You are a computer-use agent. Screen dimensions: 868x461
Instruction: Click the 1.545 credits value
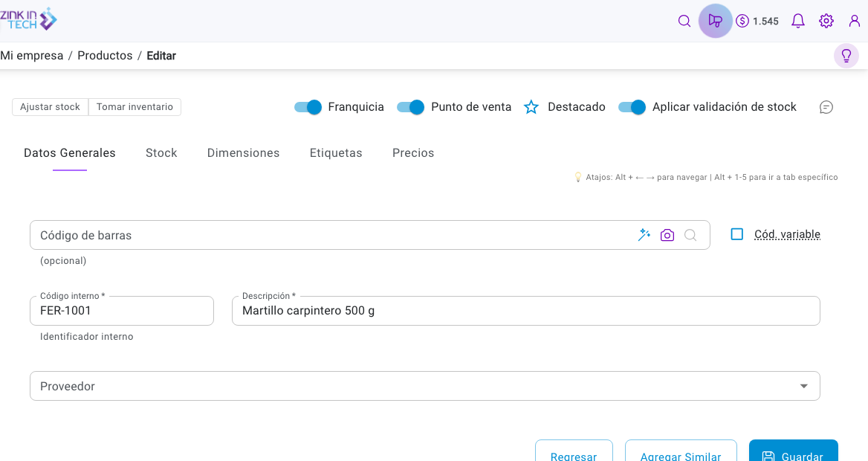pyautogui.click(x=765, y=21)
